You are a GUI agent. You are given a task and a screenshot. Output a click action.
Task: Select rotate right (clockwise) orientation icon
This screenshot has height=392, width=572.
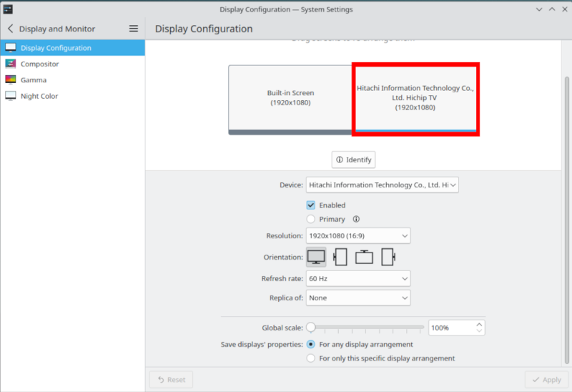pos(388,257)
